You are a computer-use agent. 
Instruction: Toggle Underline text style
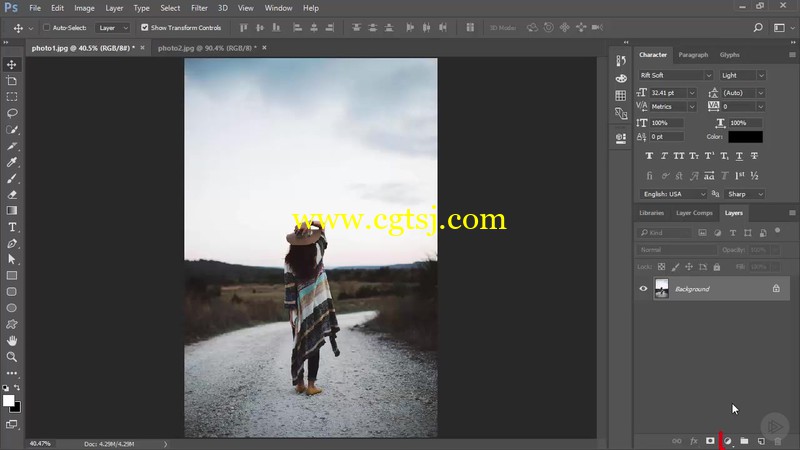click(739, 156)
